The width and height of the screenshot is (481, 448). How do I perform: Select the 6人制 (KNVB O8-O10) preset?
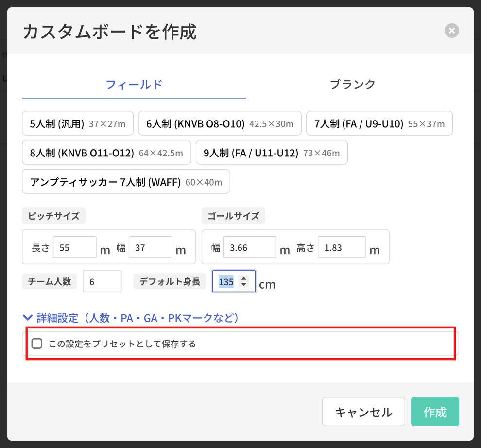click(x=220, y=123)
